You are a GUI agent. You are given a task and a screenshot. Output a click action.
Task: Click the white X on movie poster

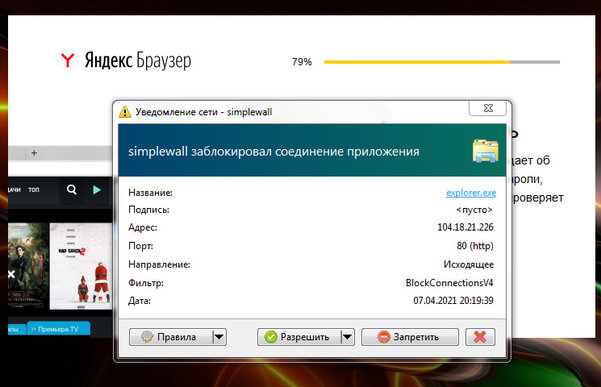coord(11,274)
